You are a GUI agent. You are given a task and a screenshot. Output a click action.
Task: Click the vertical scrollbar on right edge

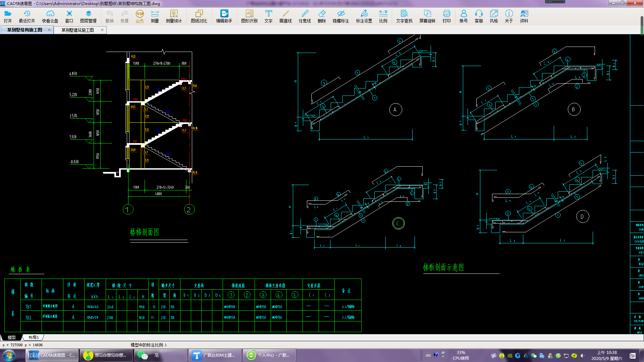click(x=642, y=25)
